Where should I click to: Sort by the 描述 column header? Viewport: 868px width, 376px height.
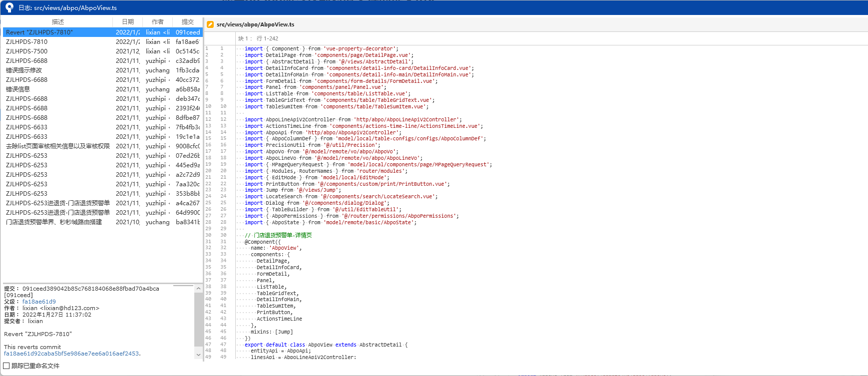(58, 22)
